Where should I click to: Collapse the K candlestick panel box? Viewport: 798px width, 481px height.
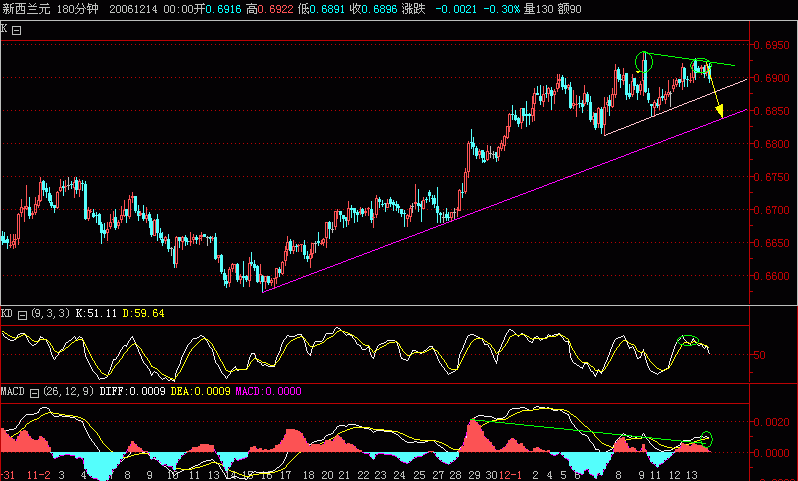click(17, 31)
